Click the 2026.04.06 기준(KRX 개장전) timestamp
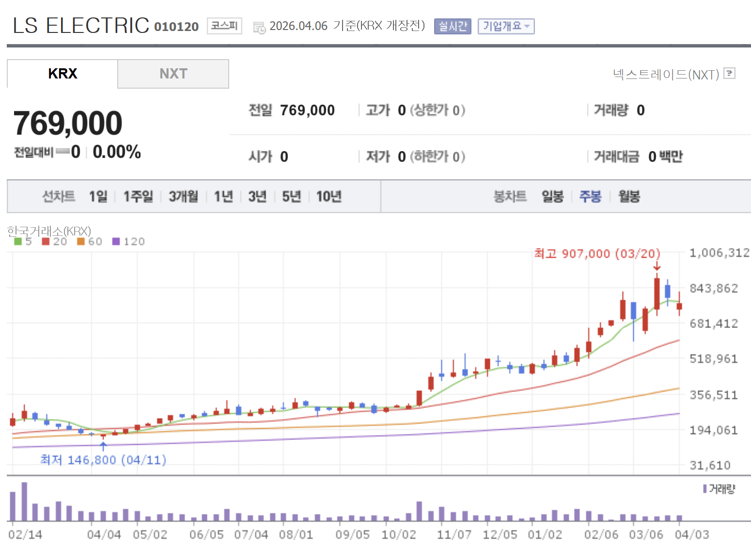 (x=347, y=26)
